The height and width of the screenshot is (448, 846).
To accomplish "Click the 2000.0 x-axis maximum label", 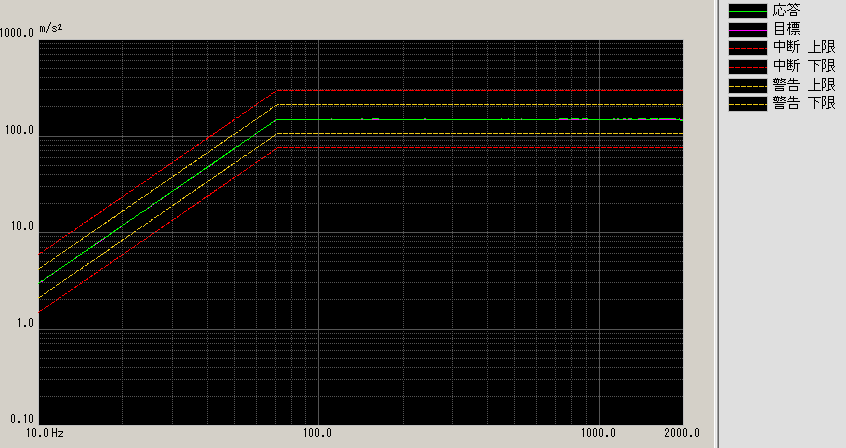I will point(682,433).
